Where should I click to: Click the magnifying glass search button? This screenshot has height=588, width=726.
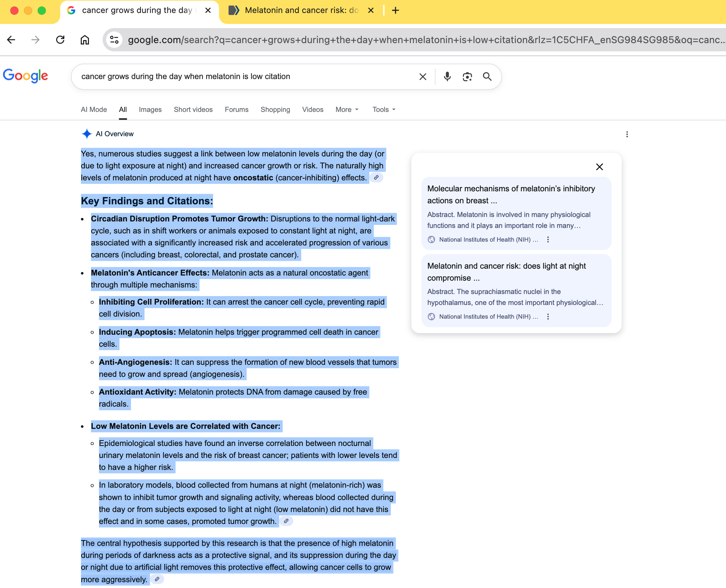[x=487, y=76]
